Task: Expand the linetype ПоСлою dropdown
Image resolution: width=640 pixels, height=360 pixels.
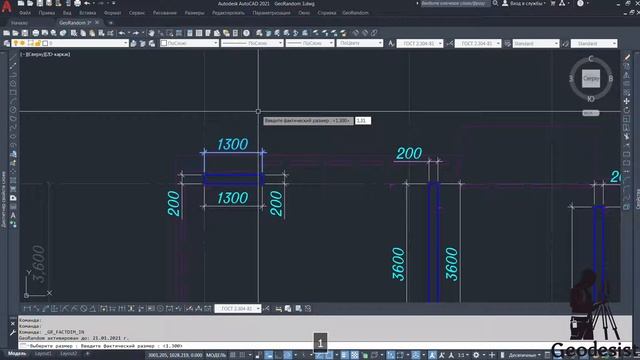Action: [x=280, y=43]
